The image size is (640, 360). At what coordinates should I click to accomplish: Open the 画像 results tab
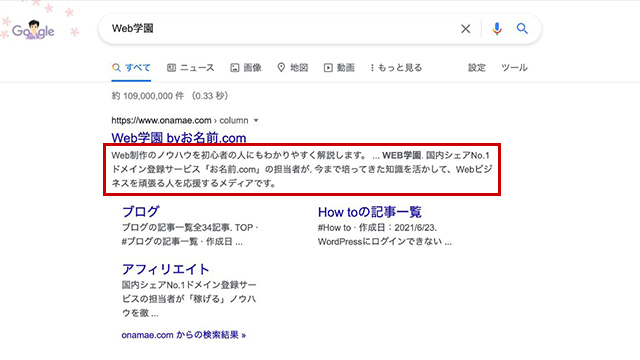[x=246, y=68]
